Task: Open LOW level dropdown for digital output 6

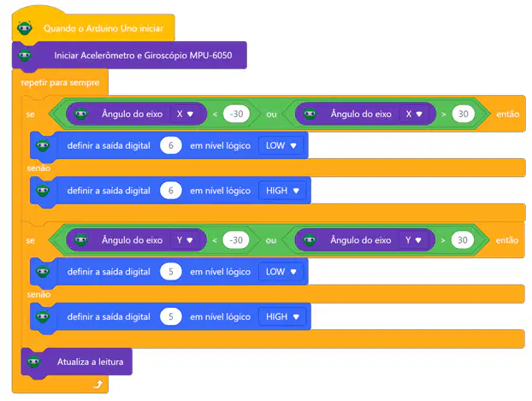Action: [281, 145]
